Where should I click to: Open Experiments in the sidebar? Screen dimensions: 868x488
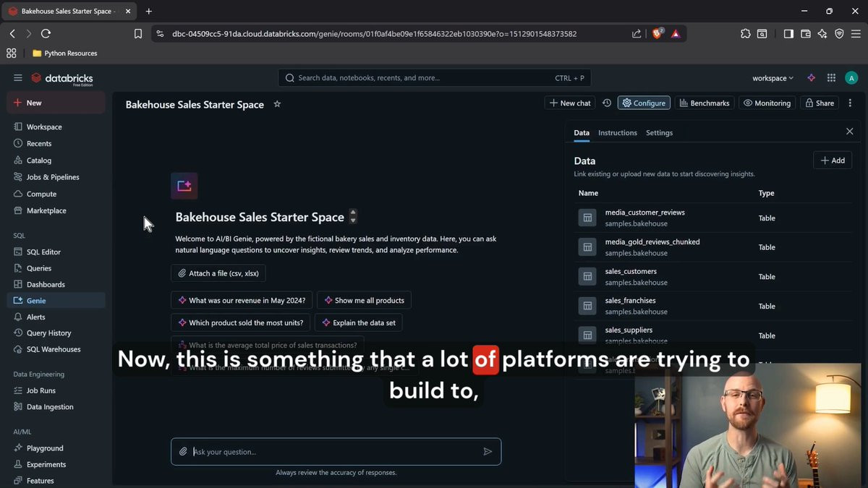tap(56, 465)
